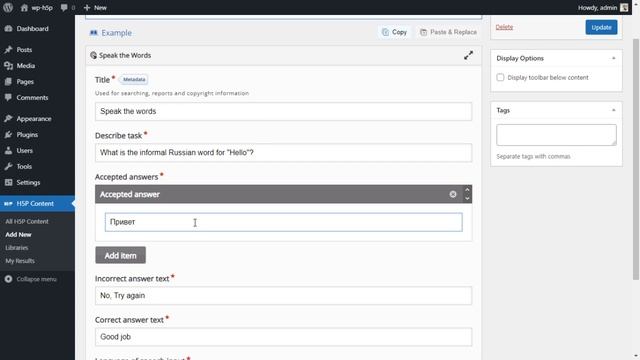Click the Add item button
The width and height of the screenshot is (640, 360).
pyautogui.click(x=120, y=255)
